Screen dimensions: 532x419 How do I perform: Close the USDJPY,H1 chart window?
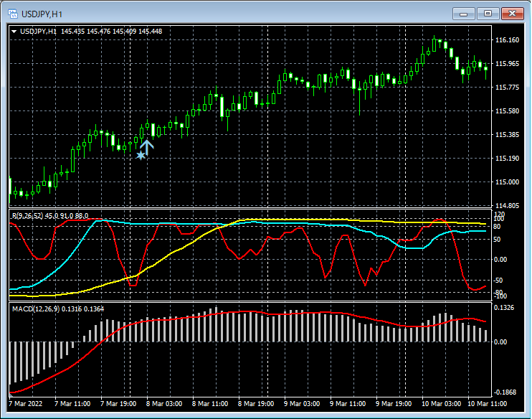pos(513,14)
